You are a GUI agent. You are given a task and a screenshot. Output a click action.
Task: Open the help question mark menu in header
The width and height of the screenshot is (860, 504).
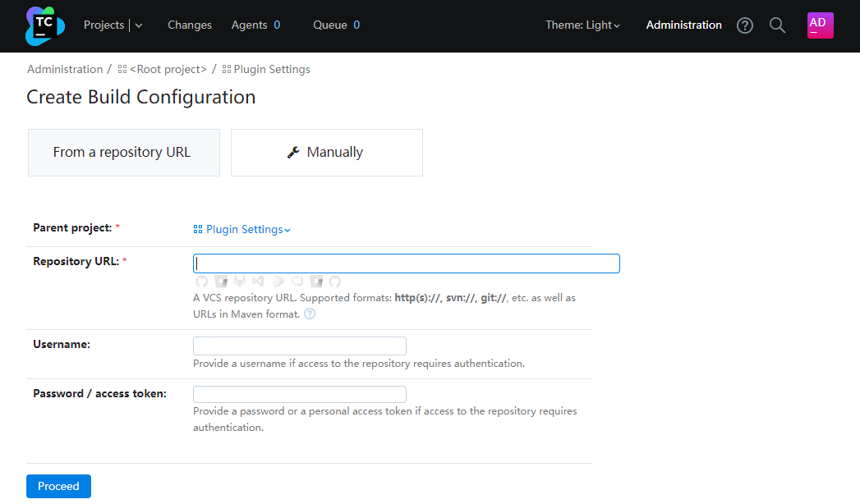coord(745,25)
